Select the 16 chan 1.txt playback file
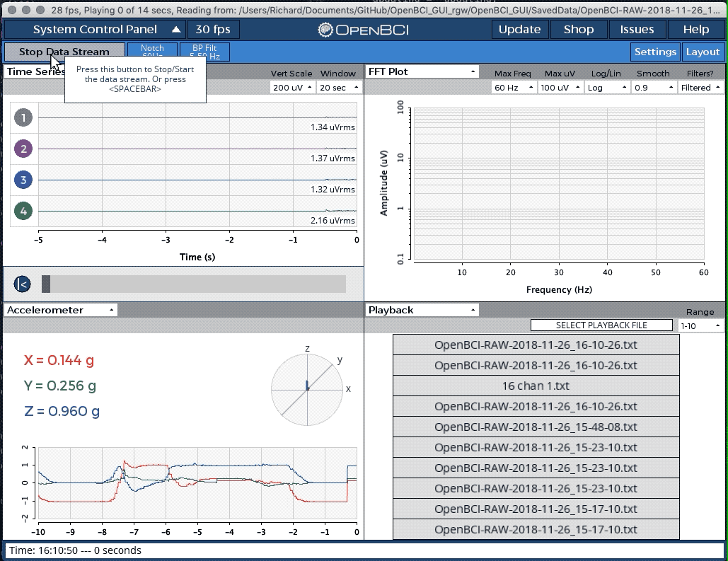The image size is (728, 561). coord(535,386)
